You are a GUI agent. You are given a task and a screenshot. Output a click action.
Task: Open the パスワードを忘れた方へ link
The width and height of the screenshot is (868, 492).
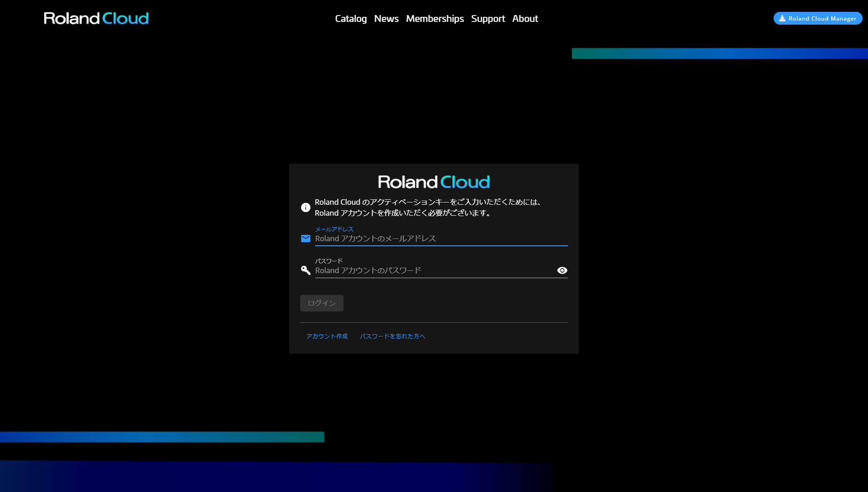point(392,336)
